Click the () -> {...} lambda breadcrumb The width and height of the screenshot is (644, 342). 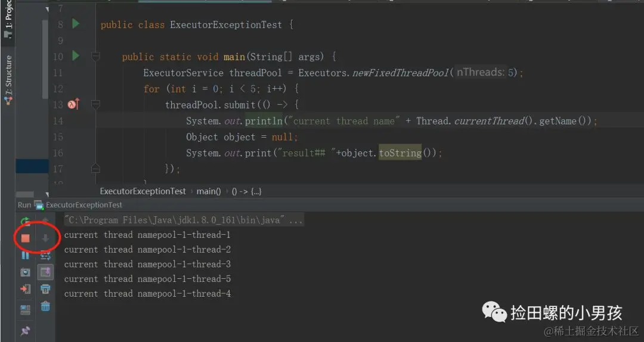point(246,191)
